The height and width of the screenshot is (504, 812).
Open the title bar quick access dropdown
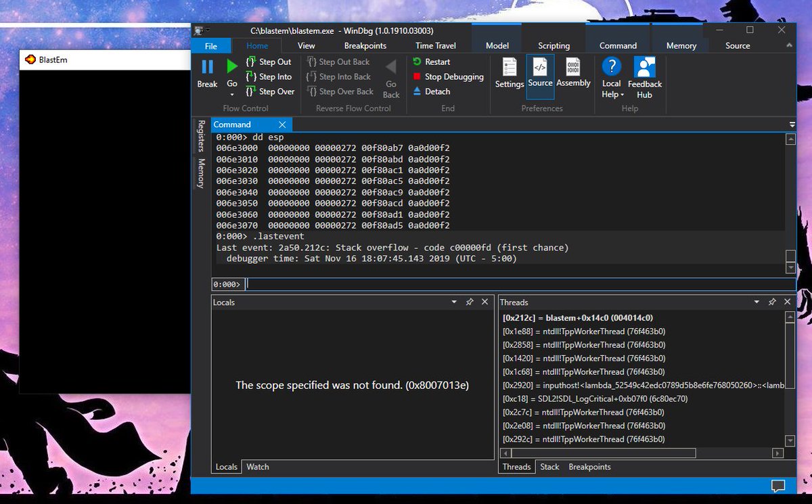208,30
